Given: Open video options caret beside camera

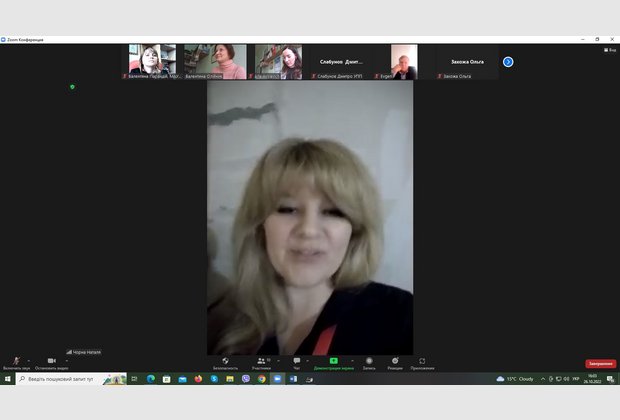Looking at the screenshot, I should point(66,361).
